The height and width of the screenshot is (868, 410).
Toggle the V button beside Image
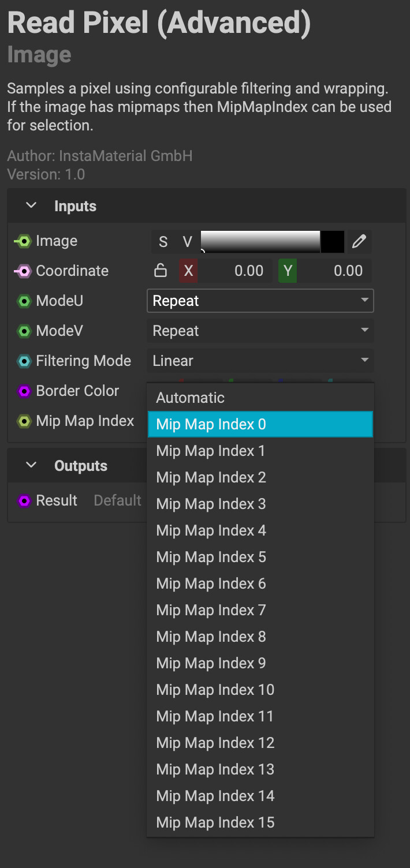187,242
